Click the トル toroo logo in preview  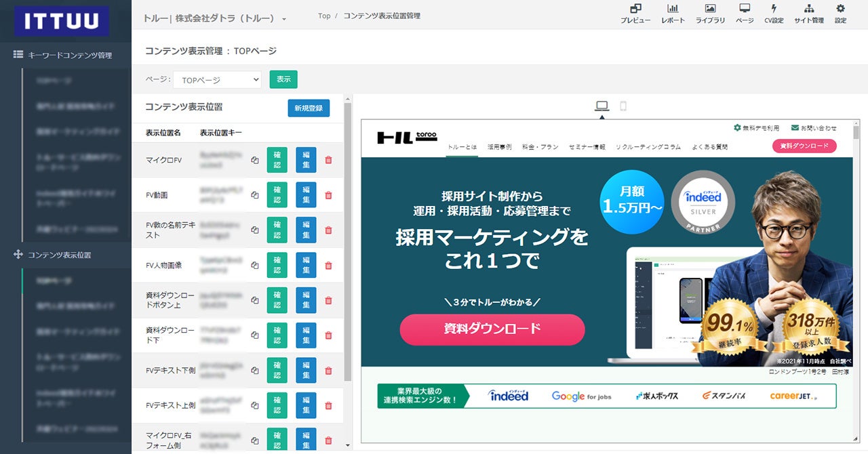click(406, 138)
